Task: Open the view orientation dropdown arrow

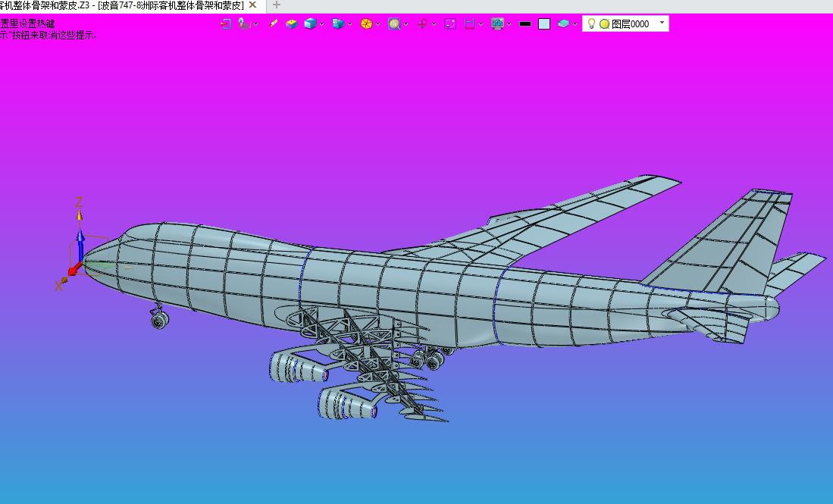Action: (x=349, y=24)
